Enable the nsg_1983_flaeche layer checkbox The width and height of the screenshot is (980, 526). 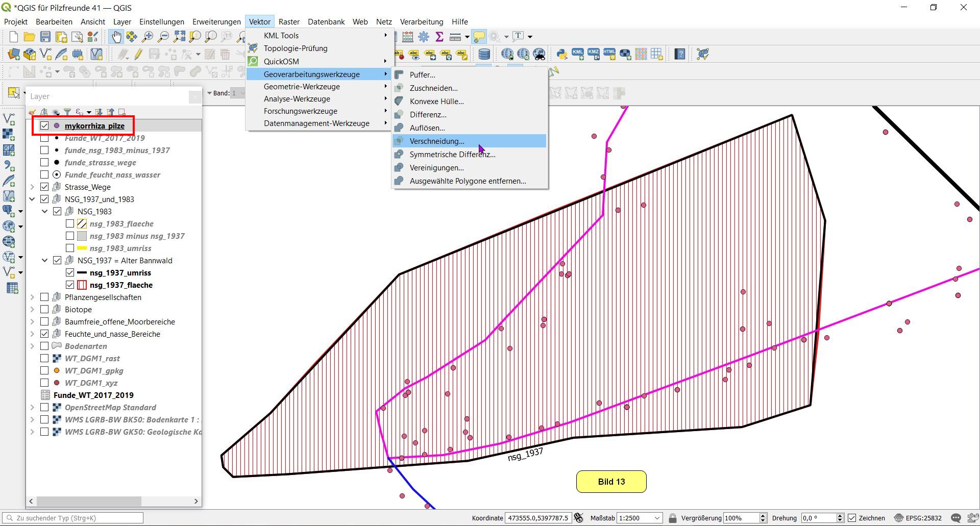(70, 223)
